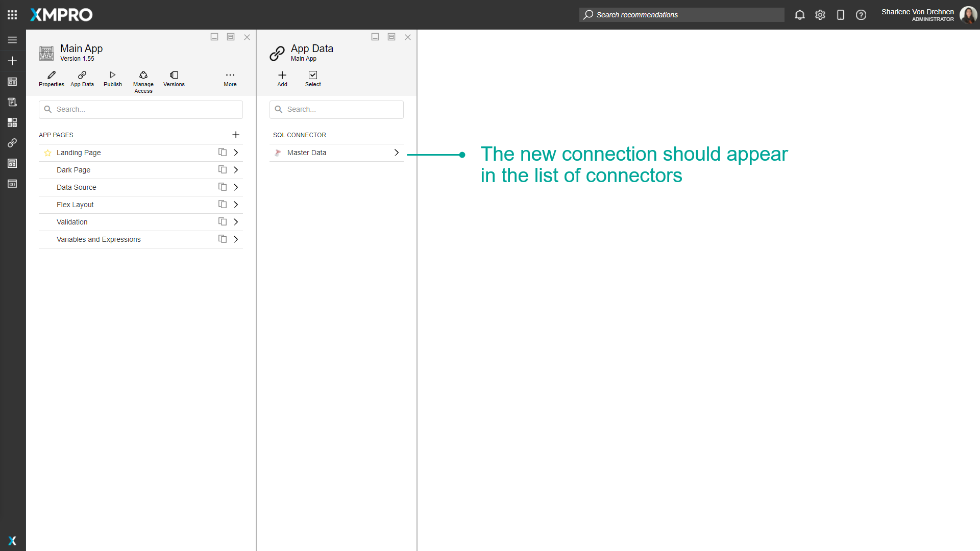980x551 pixels.
Task: Expand the Dark Page entry
Action: coord(235,169)
